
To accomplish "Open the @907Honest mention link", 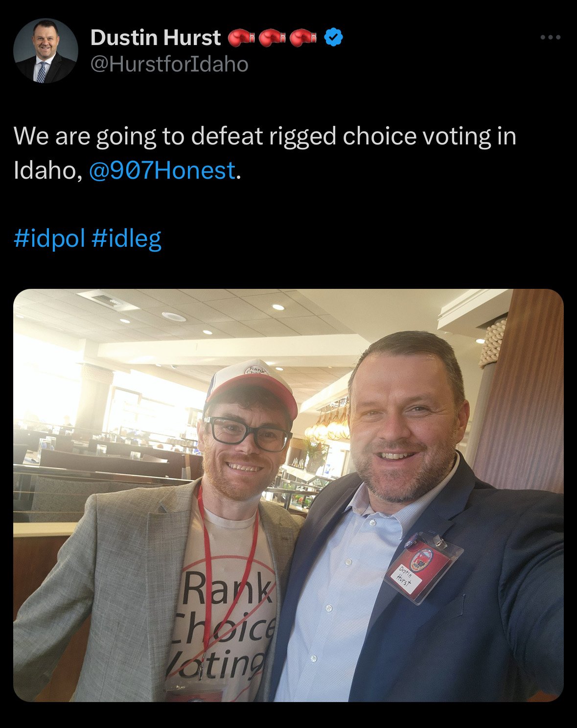I will coord(162,170).
